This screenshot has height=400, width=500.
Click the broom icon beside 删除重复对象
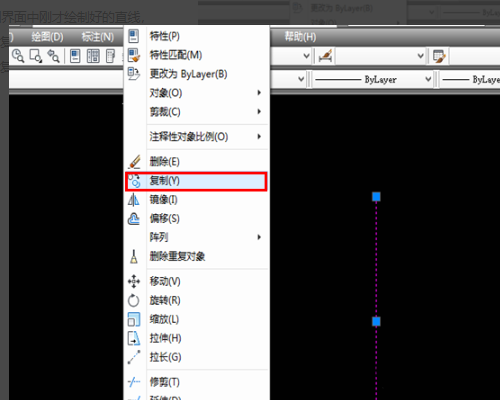click(134, 257)
